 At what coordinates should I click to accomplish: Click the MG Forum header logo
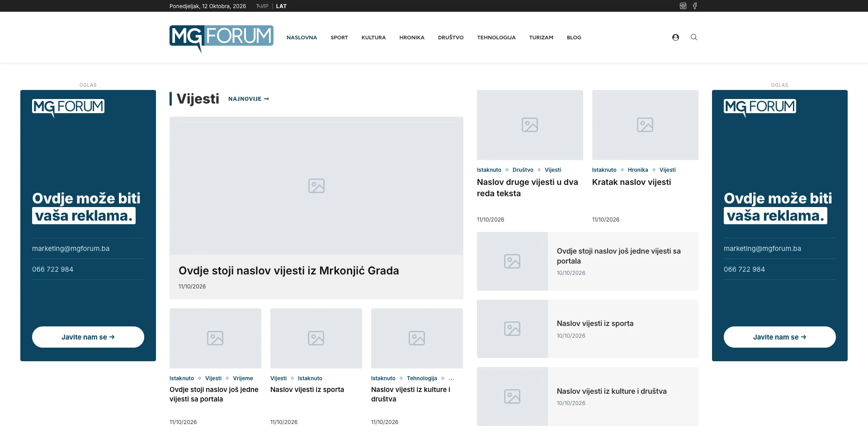click(x=222, y=38)
